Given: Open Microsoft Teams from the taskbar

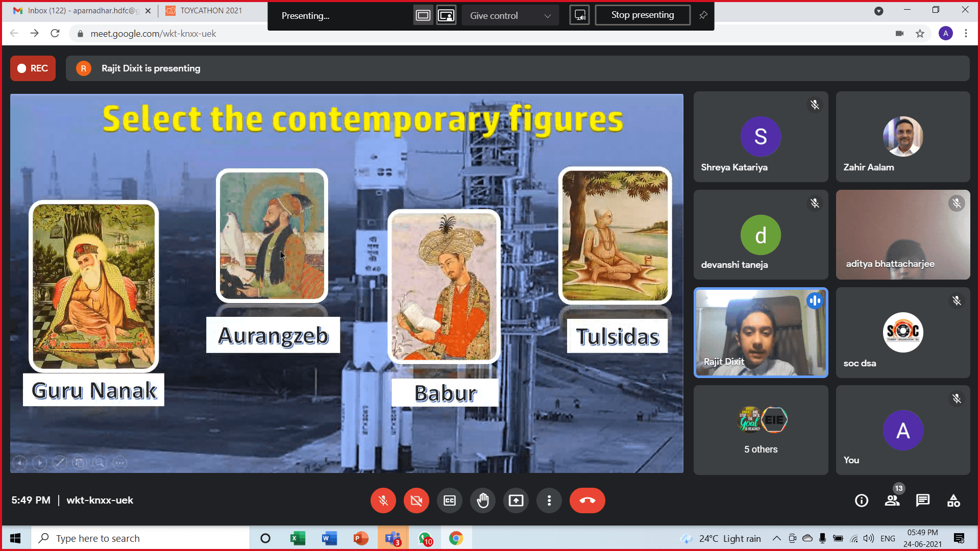Looking at the screenshot, I should pyautogui.click(x=393, y=538).
